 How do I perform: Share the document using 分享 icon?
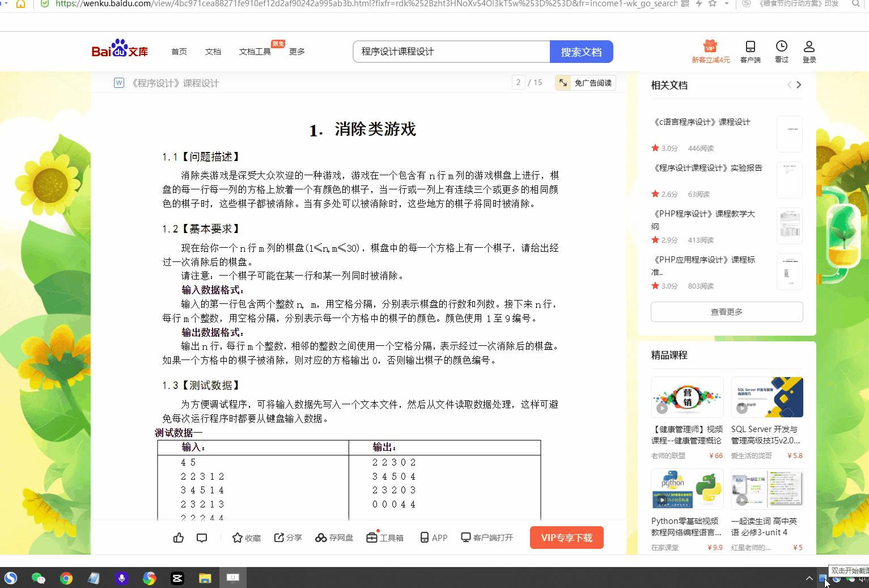coord(287,537)
